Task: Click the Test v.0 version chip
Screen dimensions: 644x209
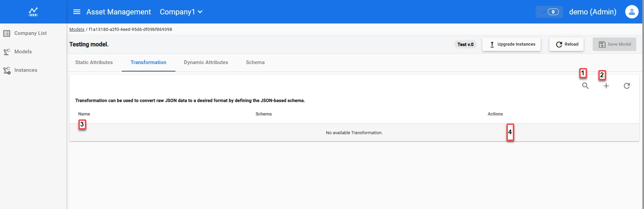Action: click(x=466, y=44)
